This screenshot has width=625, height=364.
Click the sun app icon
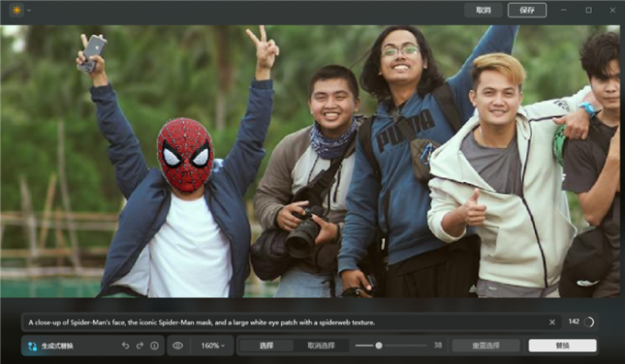coord(17,10)
